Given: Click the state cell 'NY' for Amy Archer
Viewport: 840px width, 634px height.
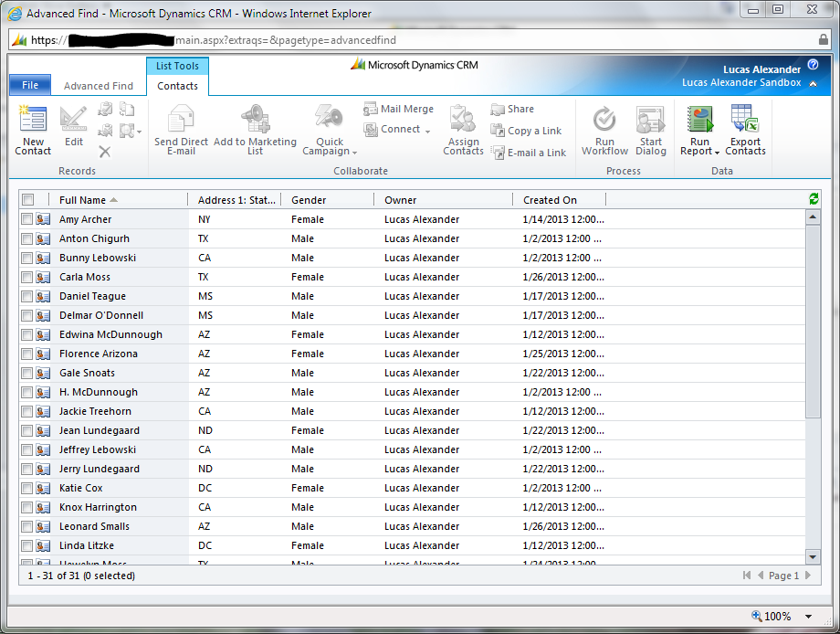Looking at the screenshot, I should pyautogui.click(x=205, y=219).
